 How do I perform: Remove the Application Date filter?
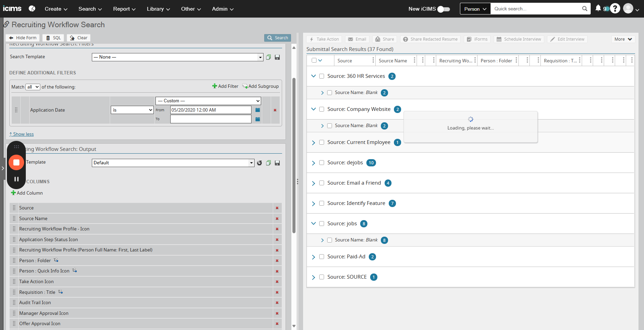[275, 110]
